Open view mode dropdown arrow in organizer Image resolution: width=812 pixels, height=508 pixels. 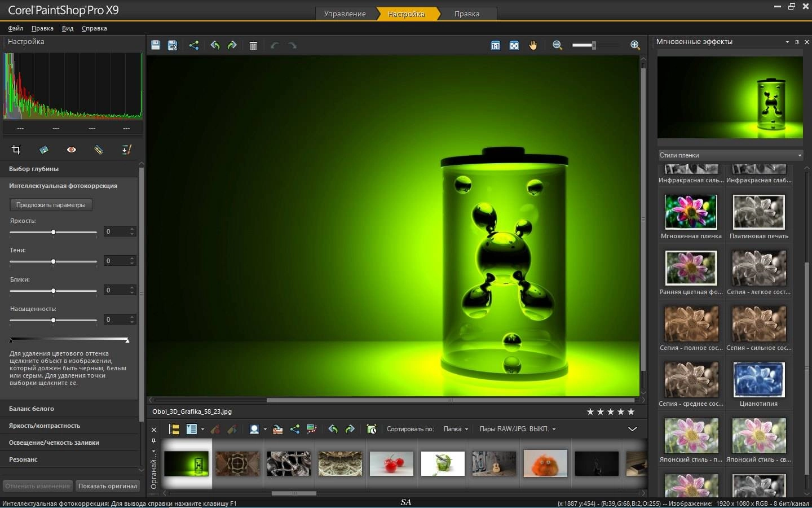coord(202,430)
